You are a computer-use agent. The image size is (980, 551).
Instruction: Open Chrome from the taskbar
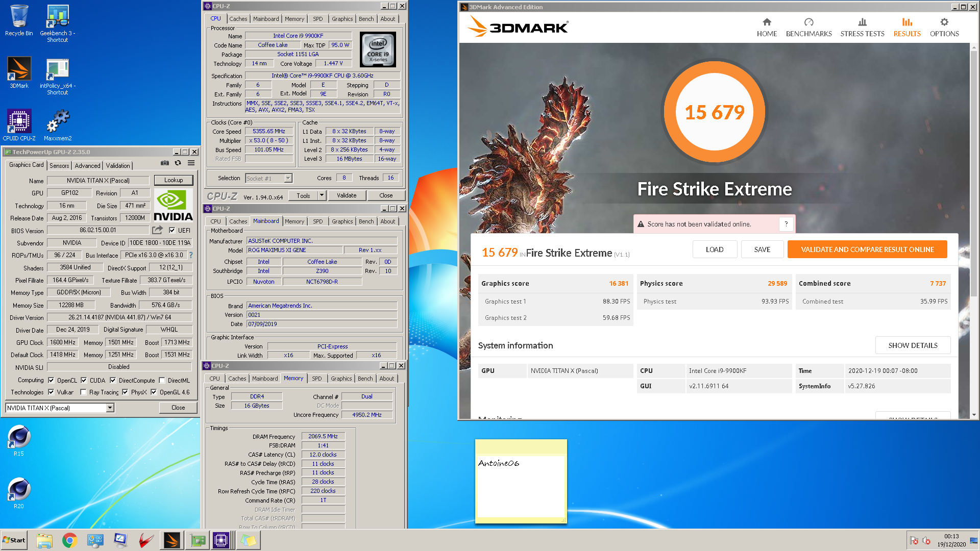tap(70, 540)
